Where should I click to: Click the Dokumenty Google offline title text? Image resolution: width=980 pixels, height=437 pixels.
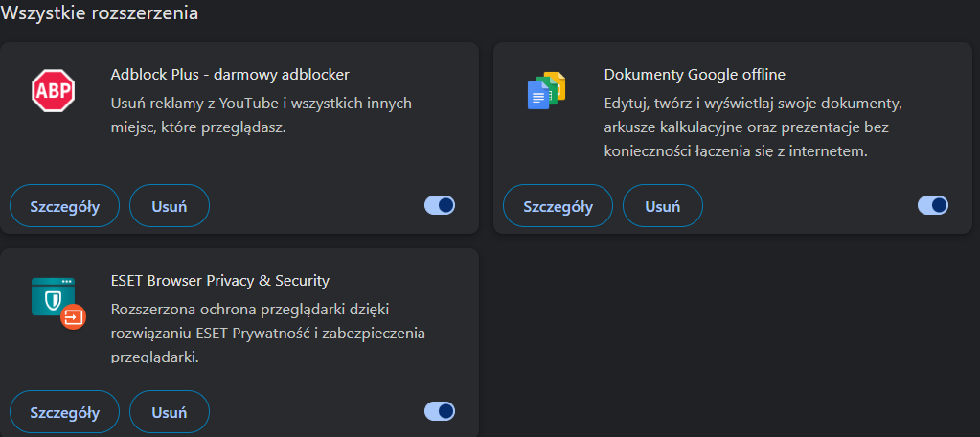[x=695, y=74]
